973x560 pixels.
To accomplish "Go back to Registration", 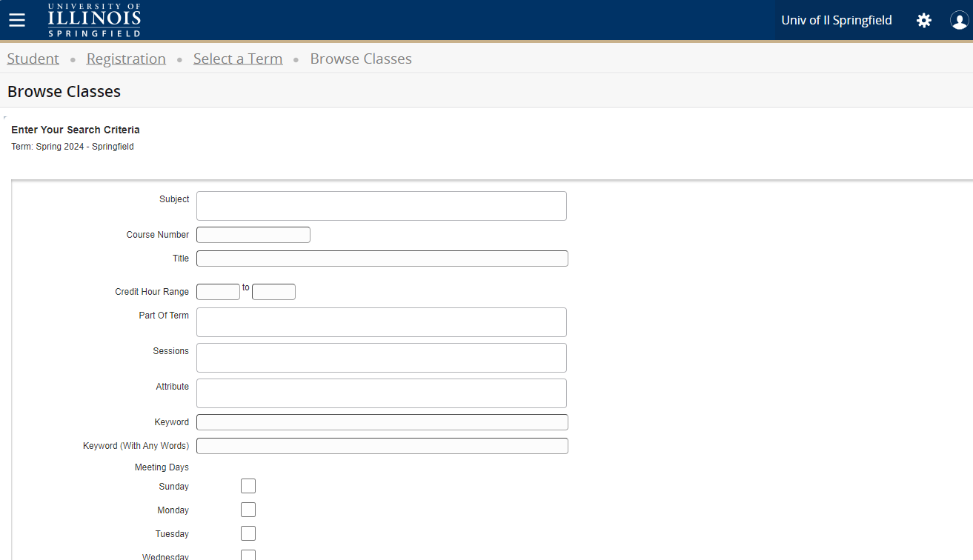I will pyautogui.click(x=125, y=58).
